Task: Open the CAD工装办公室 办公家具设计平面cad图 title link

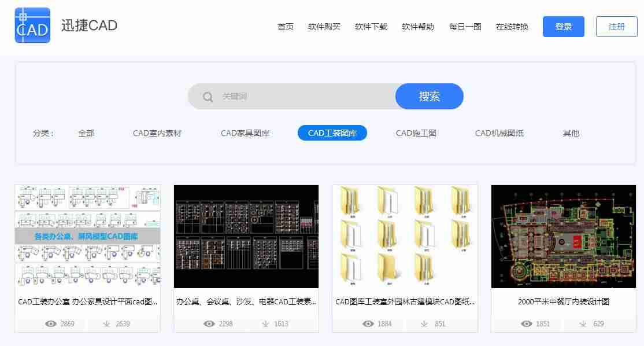Action: point(87,301)
